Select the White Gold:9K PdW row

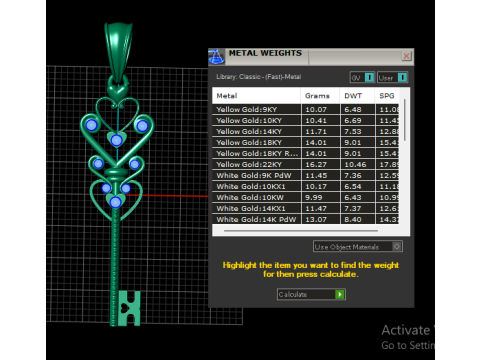305,175
